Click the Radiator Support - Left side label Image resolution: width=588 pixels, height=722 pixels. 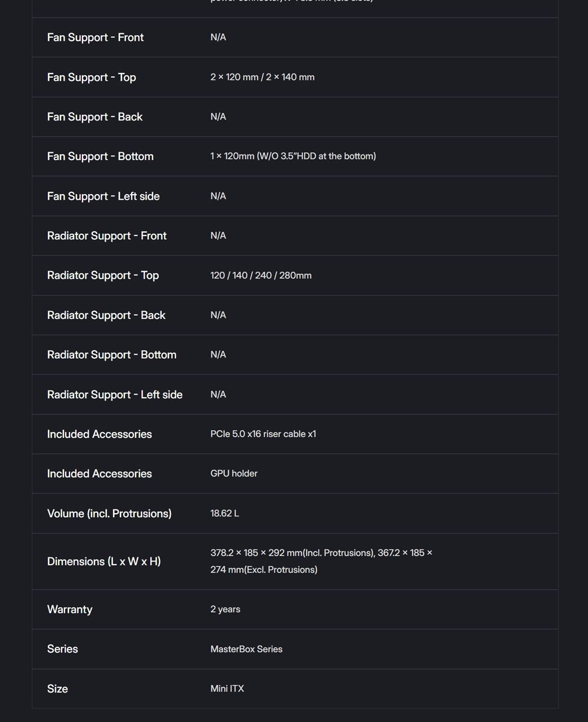click(x=114, y=394)
